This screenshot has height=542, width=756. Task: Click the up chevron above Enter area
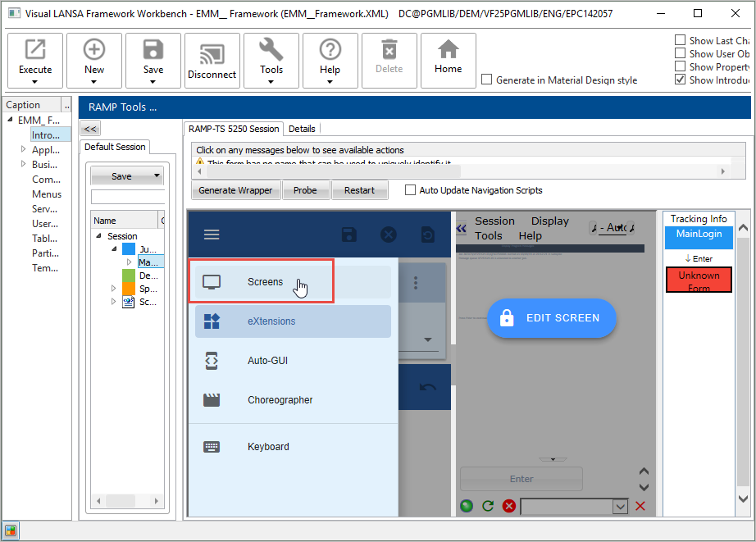coord(644,471)
